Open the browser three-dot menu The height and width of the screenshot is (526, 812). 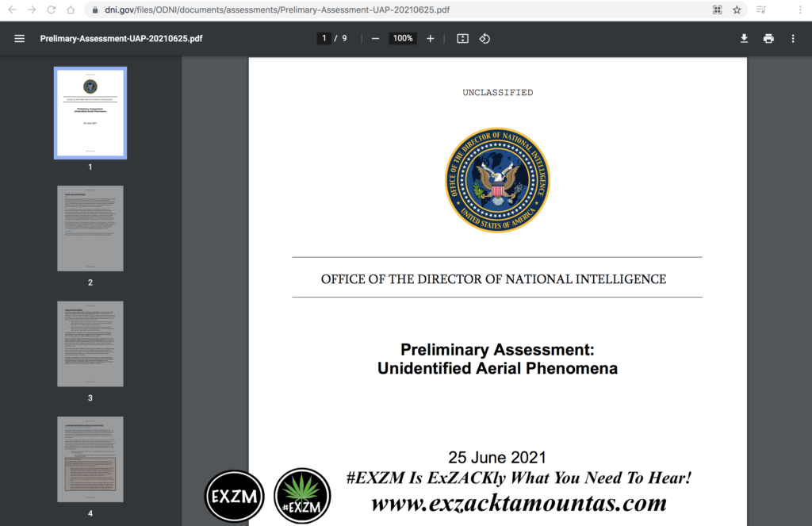point(800,10)
